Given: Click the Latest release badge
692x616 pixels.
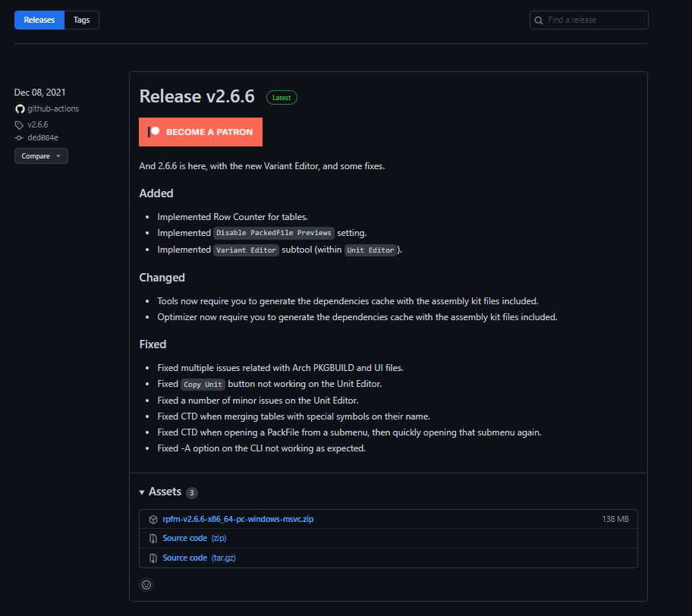Looking at the screenshot, I should 282,97.
